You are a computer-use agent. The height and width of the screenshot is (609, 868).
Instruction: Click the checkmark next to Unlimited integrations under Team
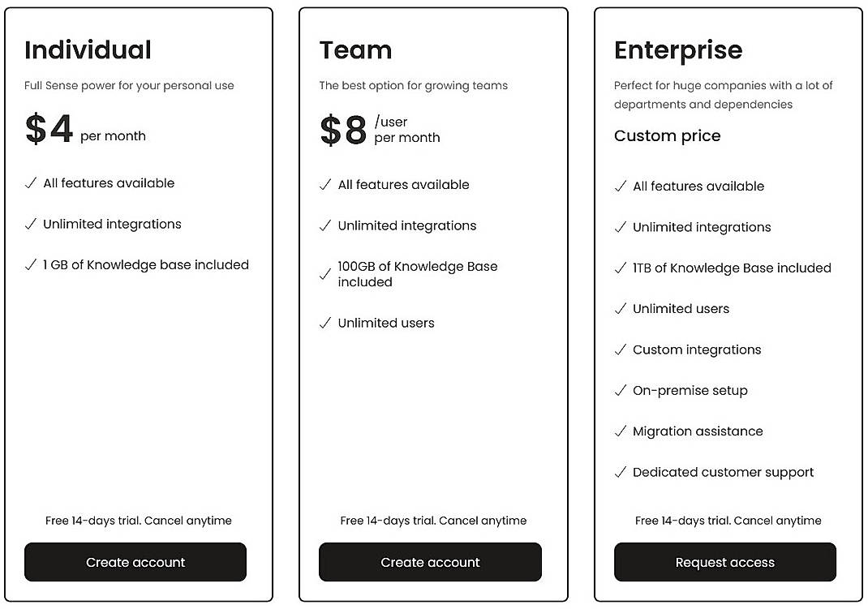click(324, 226)
